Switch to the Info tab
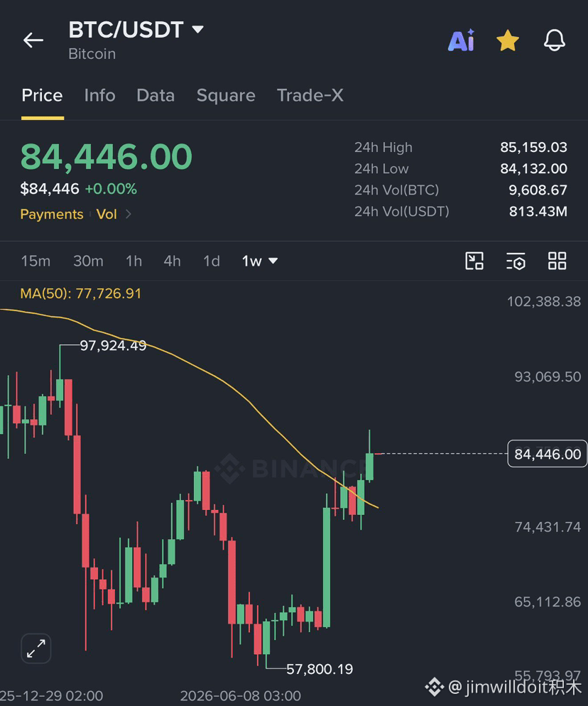 99,95
